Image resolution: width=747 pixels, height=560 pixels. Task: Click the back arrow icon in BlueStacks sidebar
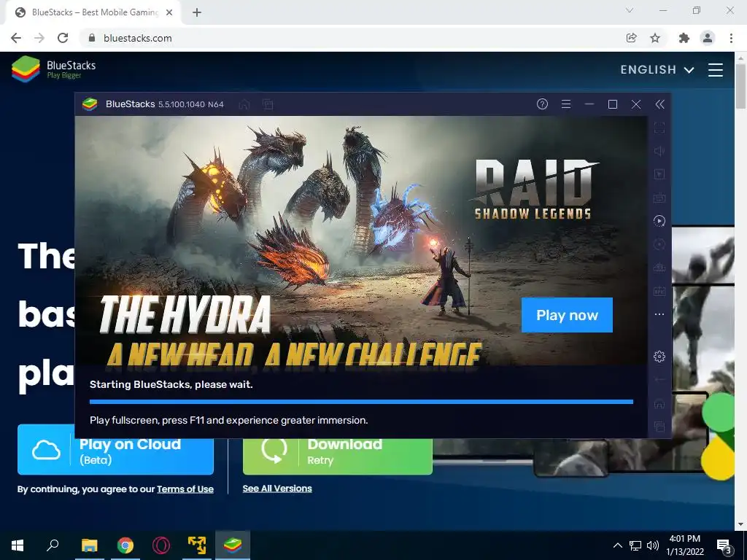(x=659, y=379)
